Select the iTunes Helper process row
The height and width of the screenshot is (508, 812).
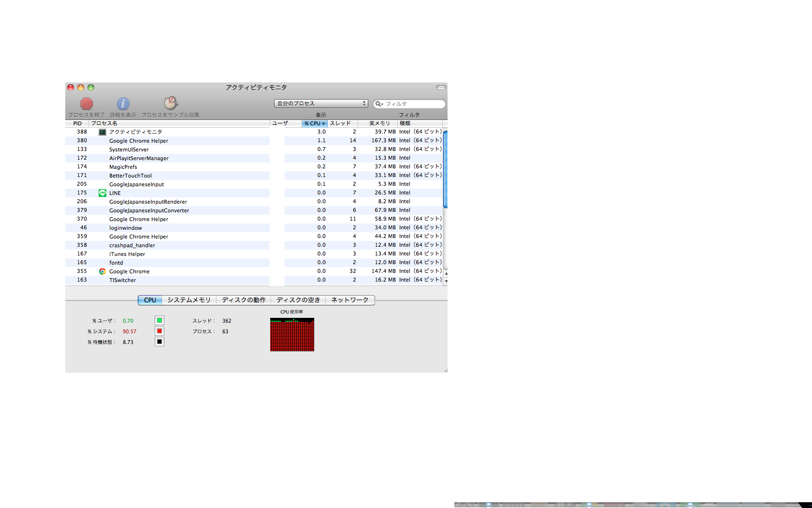pos(254,254)
